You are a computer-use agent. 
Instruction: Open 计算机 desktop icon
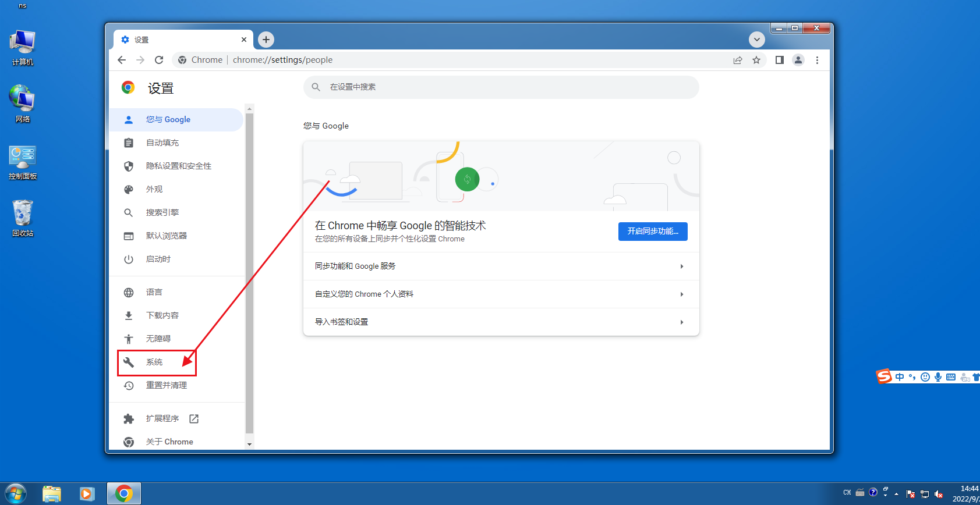click(x=23, y=48)
